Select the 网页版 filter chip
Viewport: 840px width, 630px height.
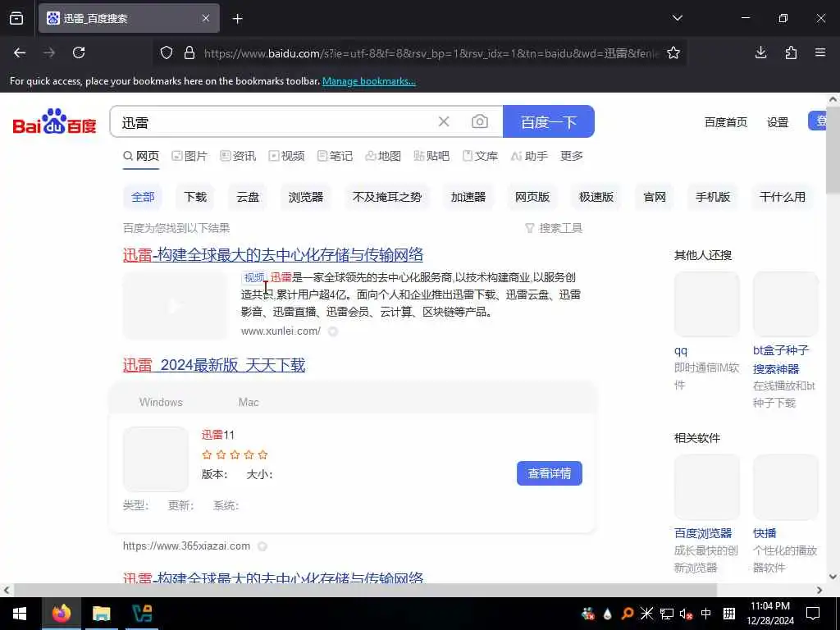tap(532, 197)
